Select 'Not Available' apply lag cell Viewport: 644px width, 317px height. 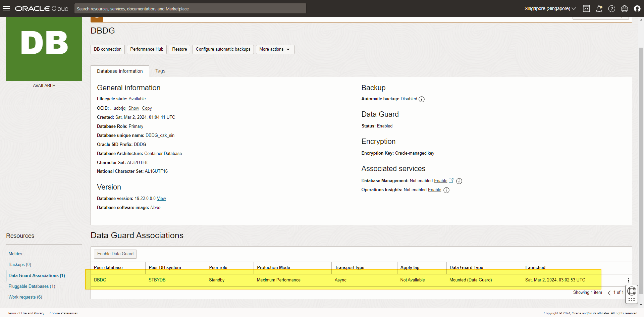click(413, 280)
